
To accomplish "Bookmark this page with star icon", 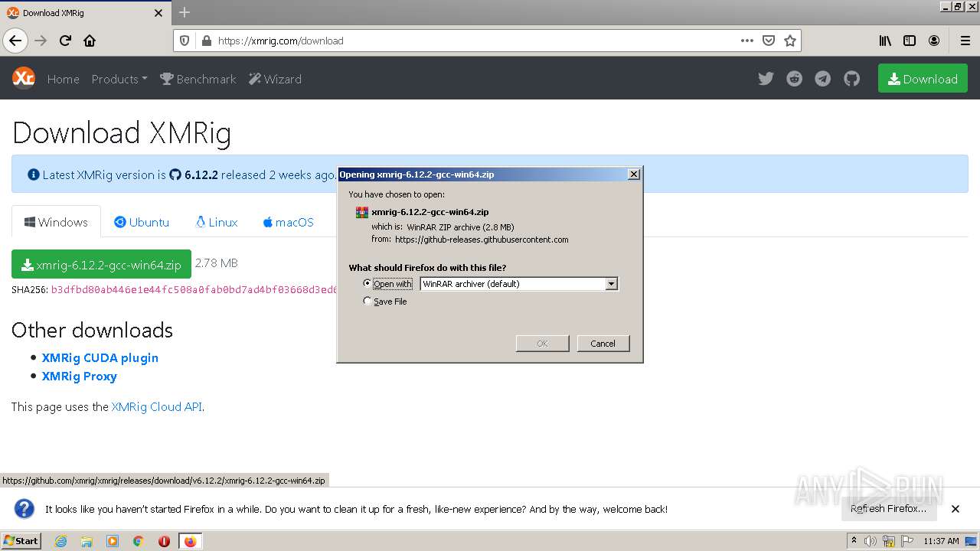I will tap(790, 41).
